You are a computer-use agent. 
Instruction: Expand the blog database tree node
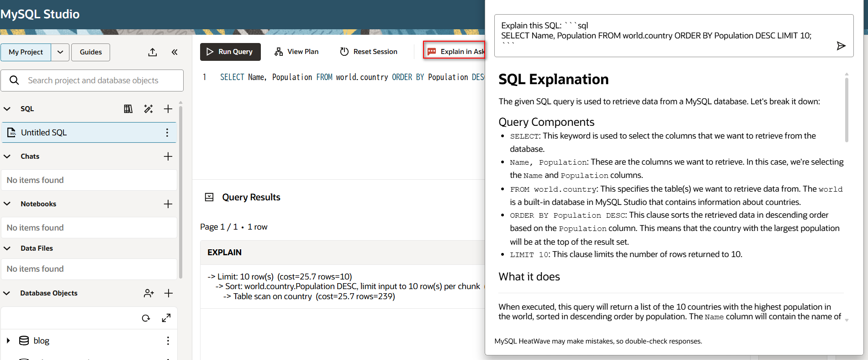tap(8, 341)
